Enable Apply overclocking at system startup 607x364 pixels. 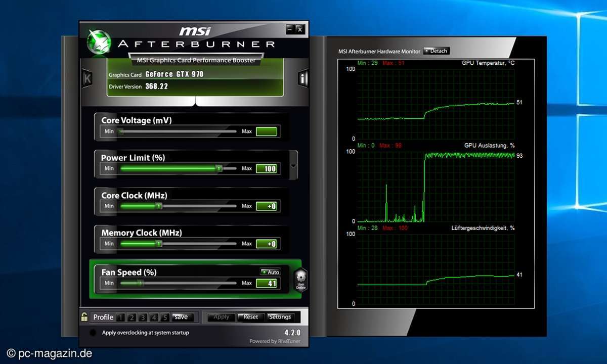tap(93, 333)
